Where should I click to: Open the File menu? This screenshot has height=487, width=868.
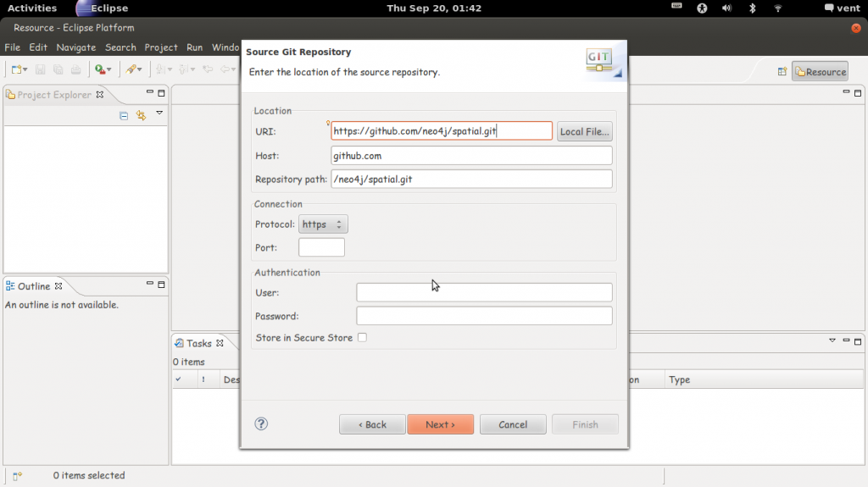[12, 47]
